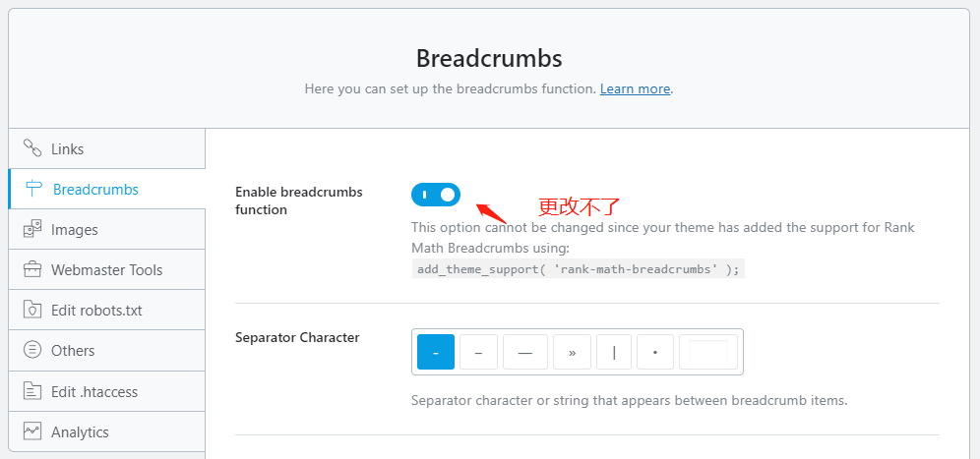Switch to the Webmaster Tools tab
The image size is (980, 459).
coord(107,269)
